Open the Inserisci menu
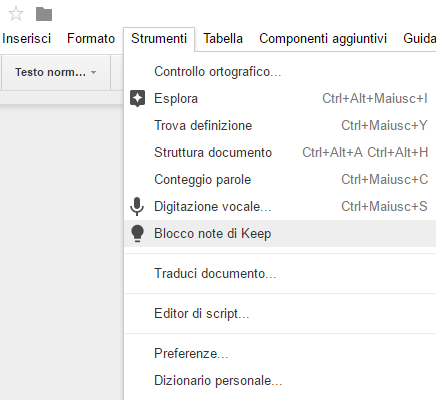The width and height of the screenshot is (436, 400). [26, 39]
